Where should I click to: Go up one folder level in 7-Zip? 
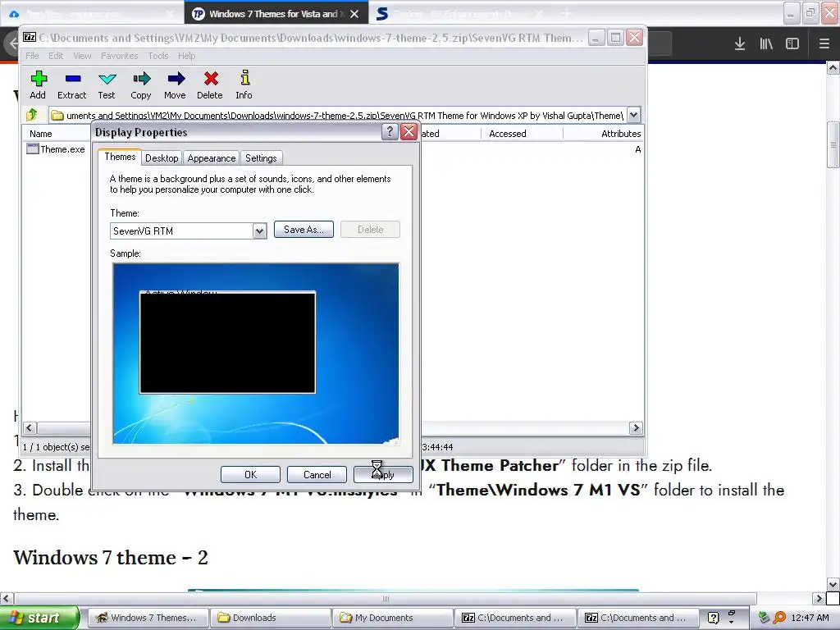[x=32, y=115]
